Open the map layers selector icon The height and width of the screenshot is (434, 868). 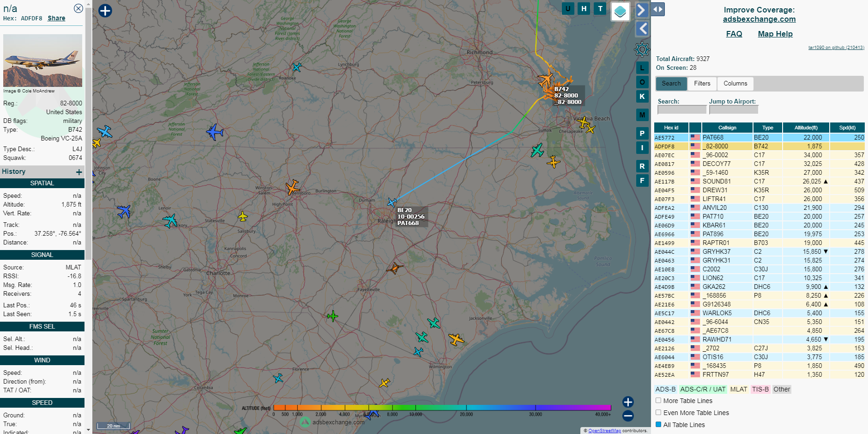pos(621,11)
